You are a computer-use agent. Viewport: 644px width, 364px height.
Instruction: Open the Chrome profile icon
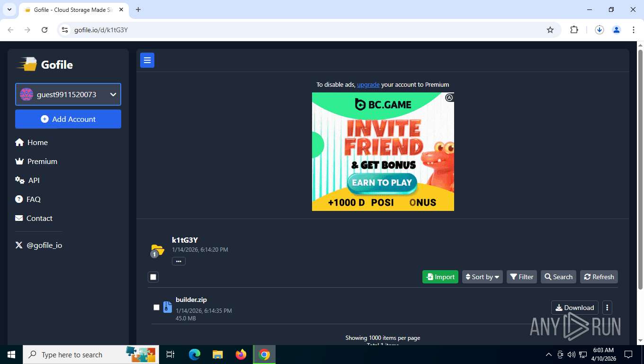pos(617,30)
